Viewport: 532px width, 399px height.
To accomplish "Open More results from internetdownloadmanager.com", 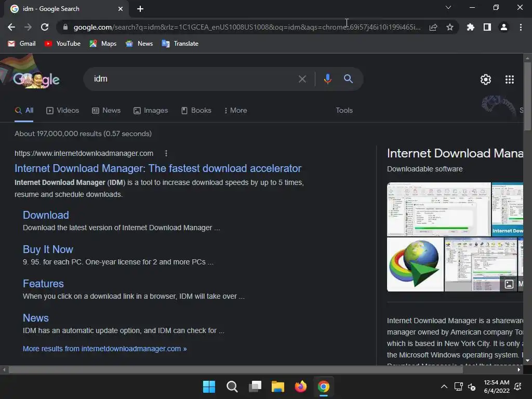I will 104,349.
